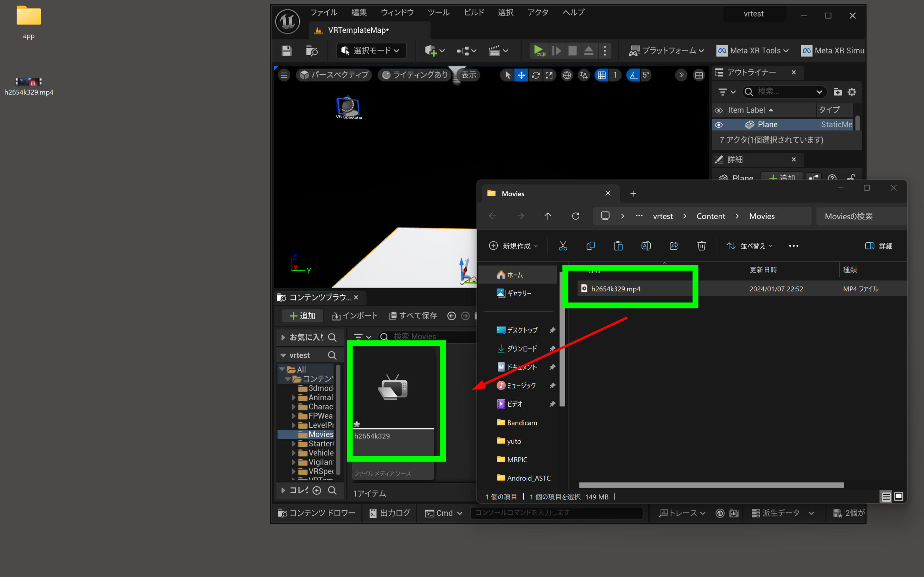
Task: Open the ビルド menu
Action: (474, 13)
